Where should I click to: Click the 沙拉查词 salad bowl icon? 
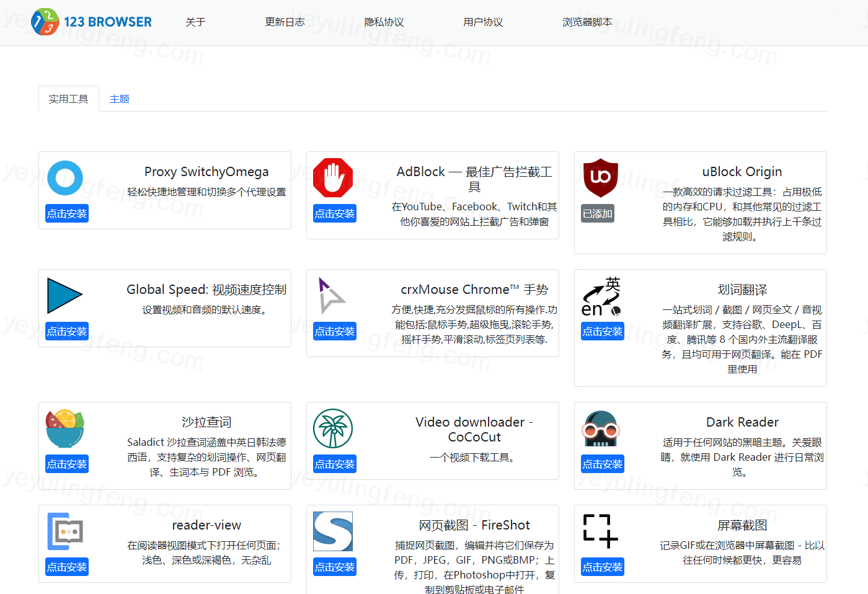65,428
